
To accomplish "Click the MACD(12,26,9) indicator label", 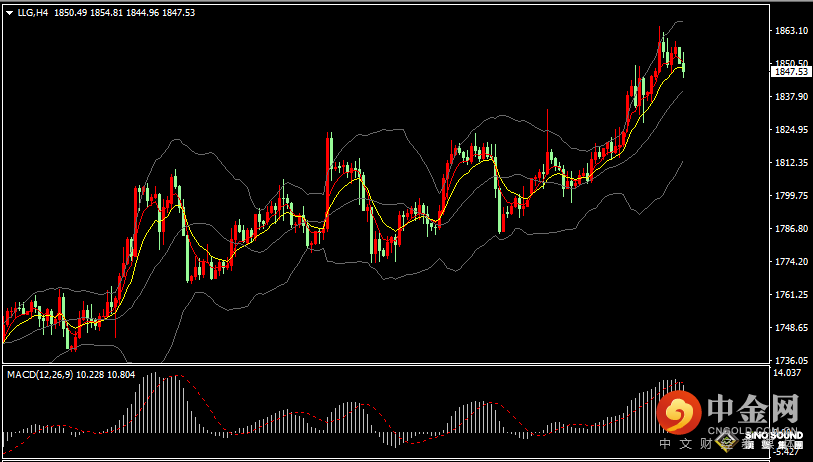I will [41, 374].
